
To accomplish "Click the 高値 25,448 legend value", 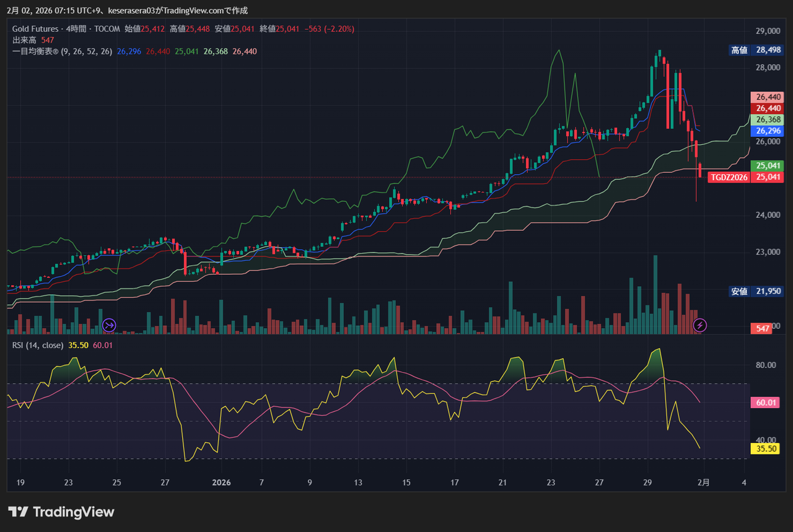I will click(x=190, y=28).
